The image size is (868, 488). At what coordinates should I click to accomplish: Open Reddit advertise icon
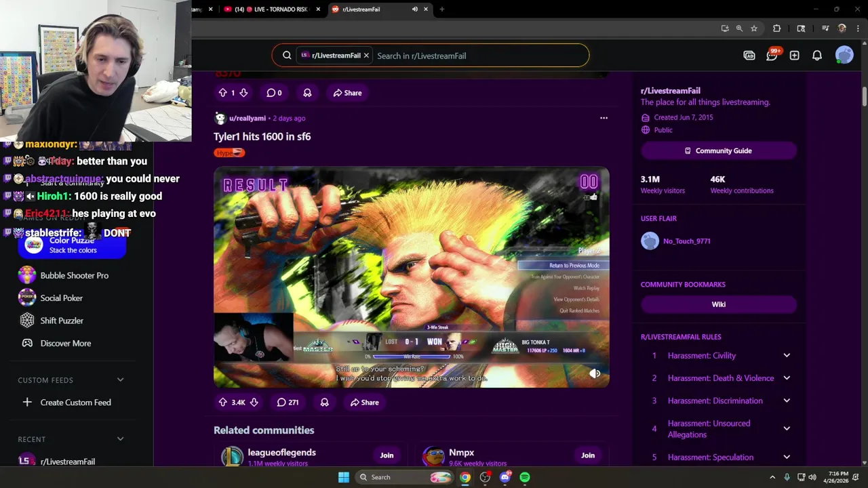(749, 56)
